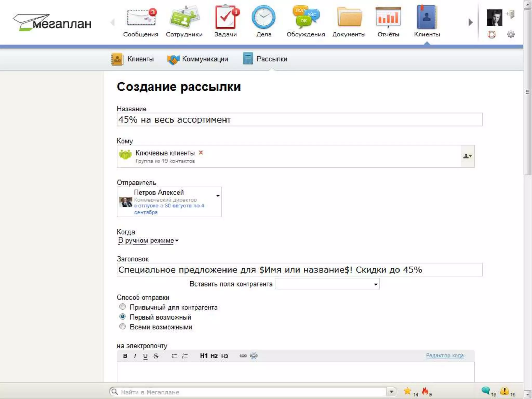Open the Задачи checklist icon
The height and width of the screenshot is (399, 532).
click(225, 18)
